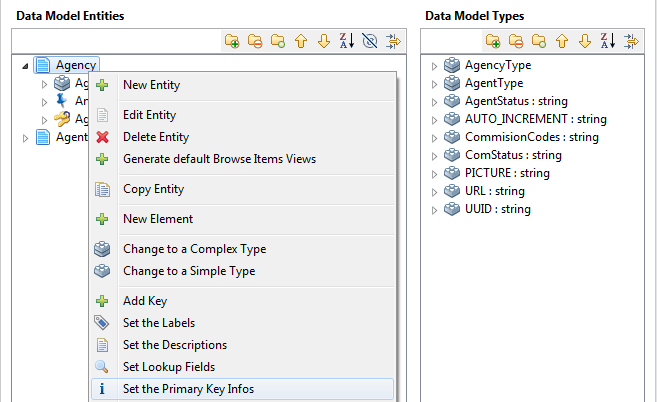
Task: Collapse the Agency entity tree node
Action: (x=25, y=66)
